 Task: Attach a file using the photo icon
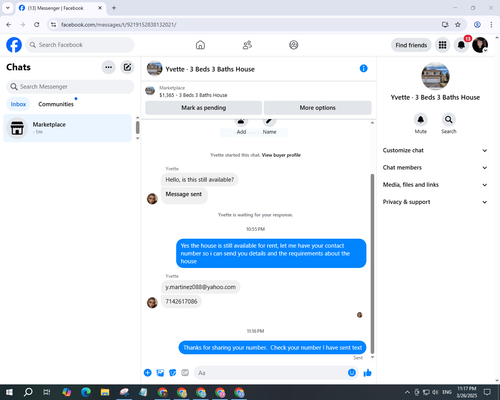(x=160, y=373)
